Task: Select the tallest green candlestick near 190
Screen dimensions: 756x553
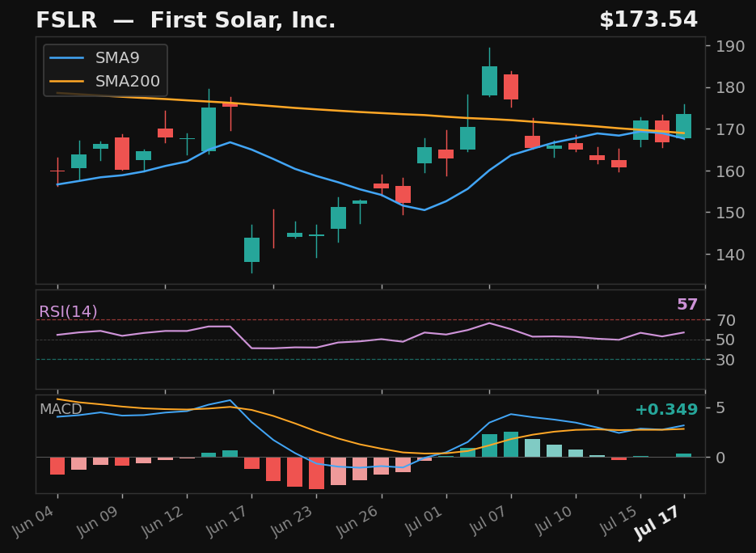Action: (489, 81)
